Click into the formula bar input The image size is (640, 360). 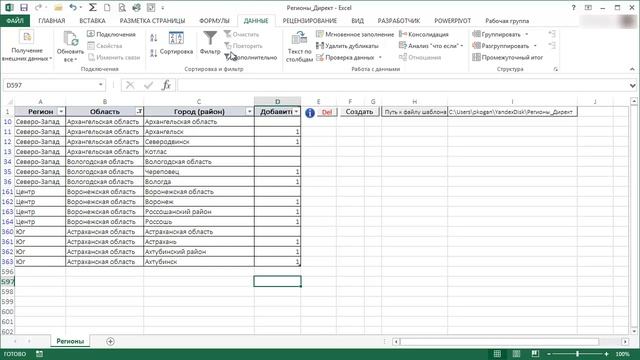pyautogui.click(x=402, y=85)
